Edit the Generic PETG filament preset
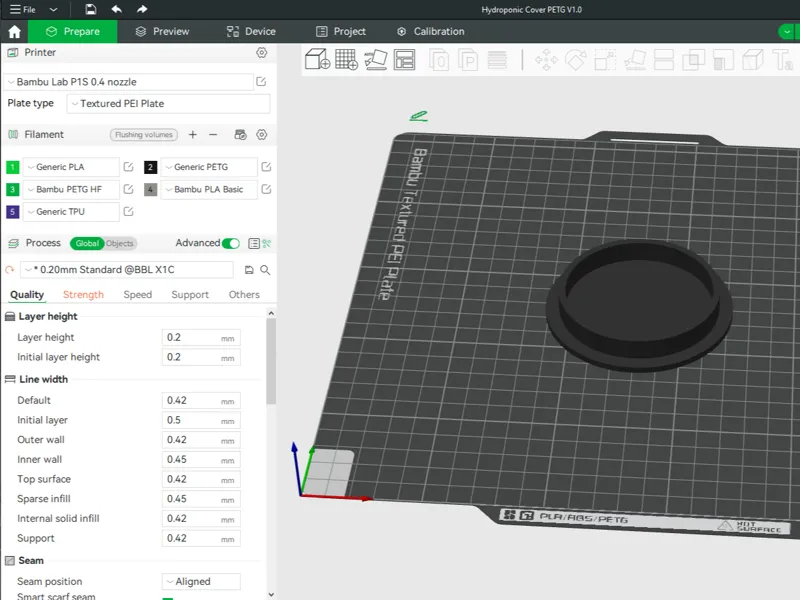The image size is (800, 600). click(266, 167)
